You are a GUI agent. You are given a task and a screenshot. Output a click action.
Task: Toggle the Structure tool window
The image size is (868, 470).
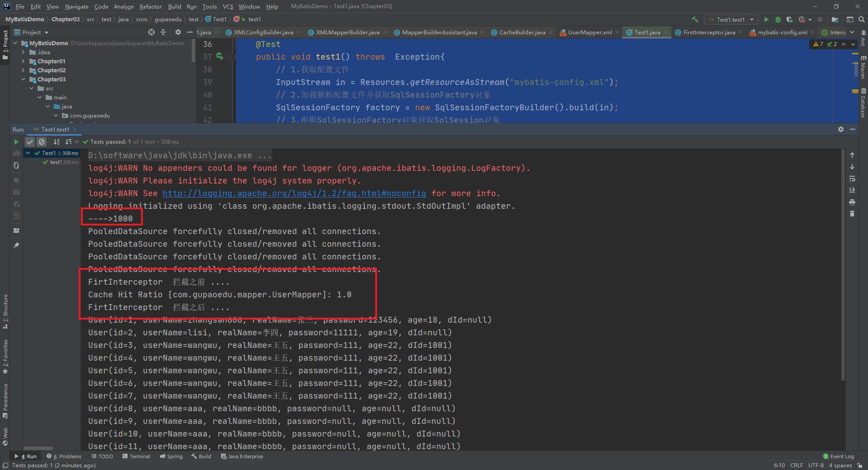click(x=5, y=311)
